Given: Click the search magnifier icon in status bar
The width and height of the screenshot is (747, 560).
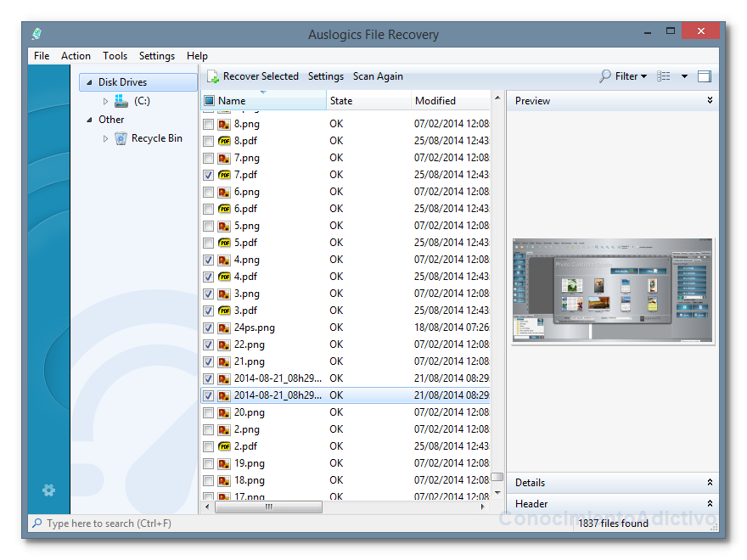Looking at the screenshot, I should click(x=37, y=523).
